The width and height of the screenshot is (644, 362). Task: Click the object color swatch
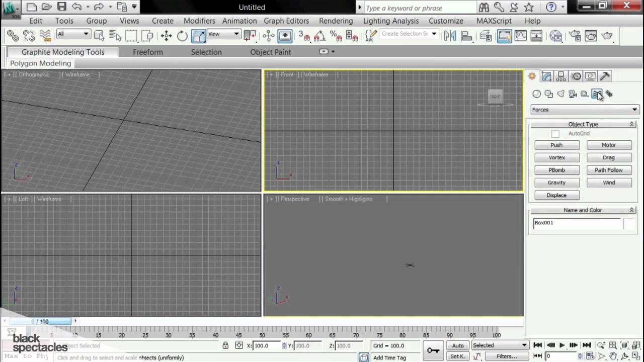(x=629, y=224)
